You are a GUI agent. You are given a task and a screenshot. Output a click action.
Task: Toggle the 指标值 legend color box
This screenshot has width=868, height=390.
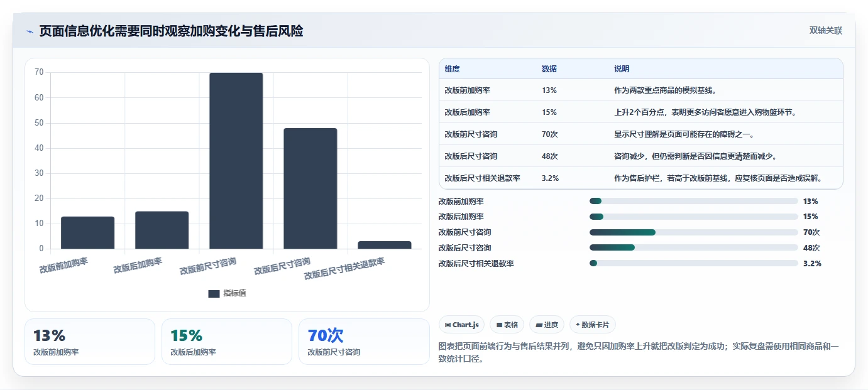point(214,293)
